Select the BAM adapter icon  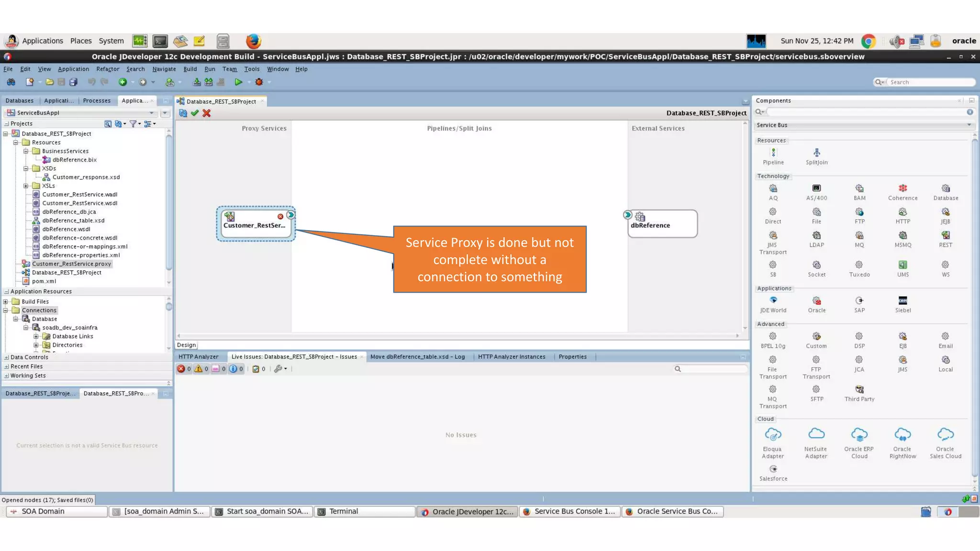[859, 188]
